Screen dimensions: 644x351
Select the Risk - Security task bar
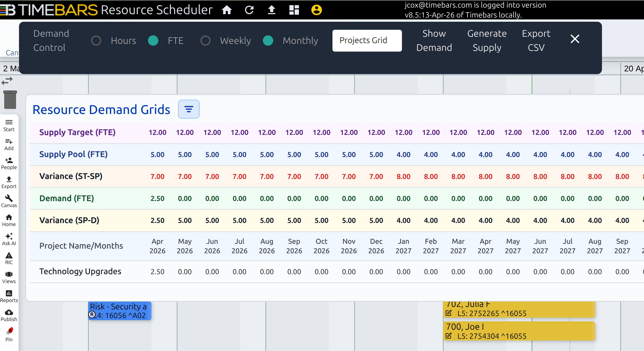pyautogui.click(x=120, y=311)
